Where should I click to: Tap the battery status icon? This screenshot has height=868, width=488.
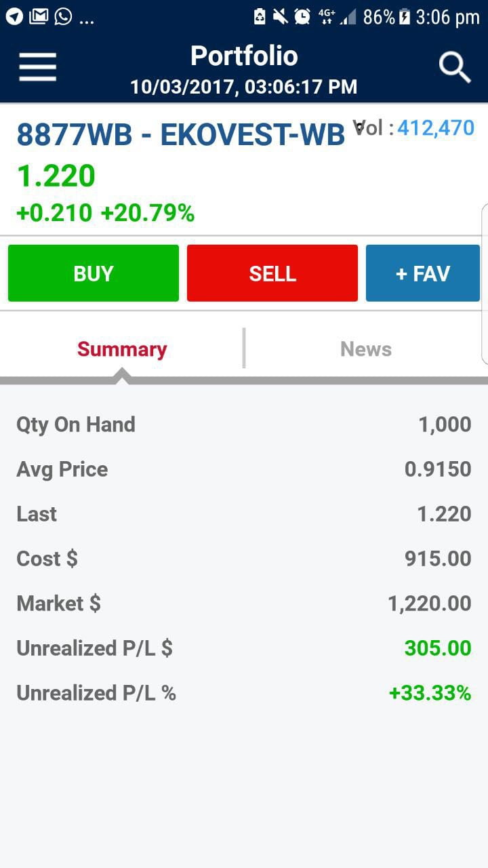pyautogui.click(x=405, y=17)
